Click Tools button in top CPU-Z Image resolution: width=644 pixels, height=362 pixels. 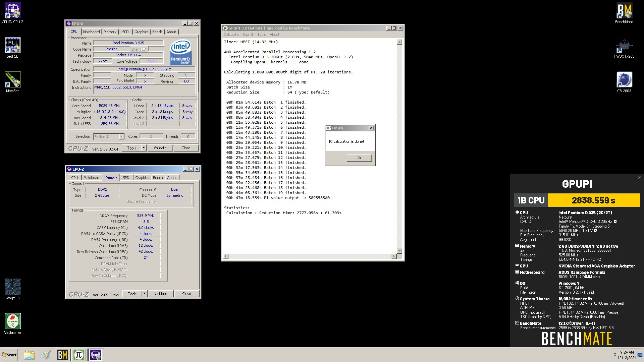tap(131, 148)
